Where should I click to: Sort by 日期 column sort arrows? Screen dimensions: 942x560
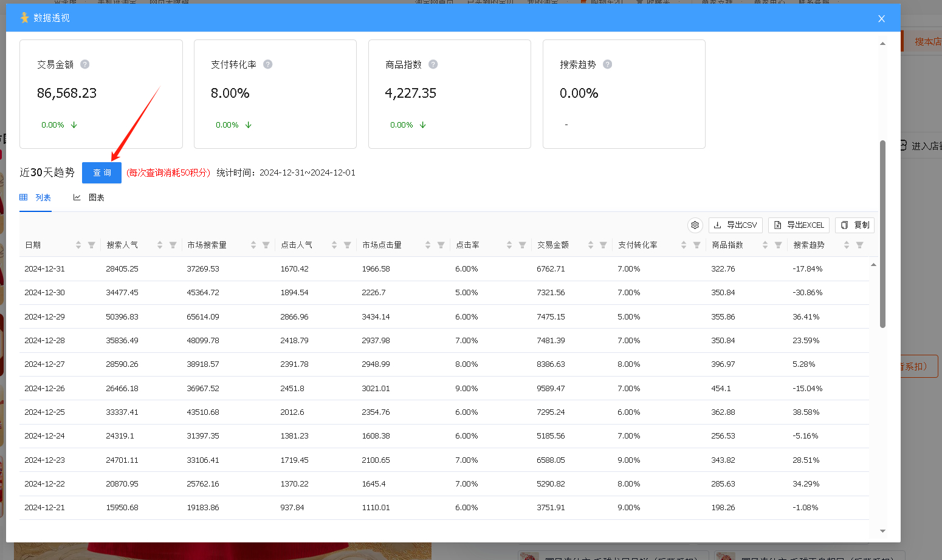(x=78, y=245)
